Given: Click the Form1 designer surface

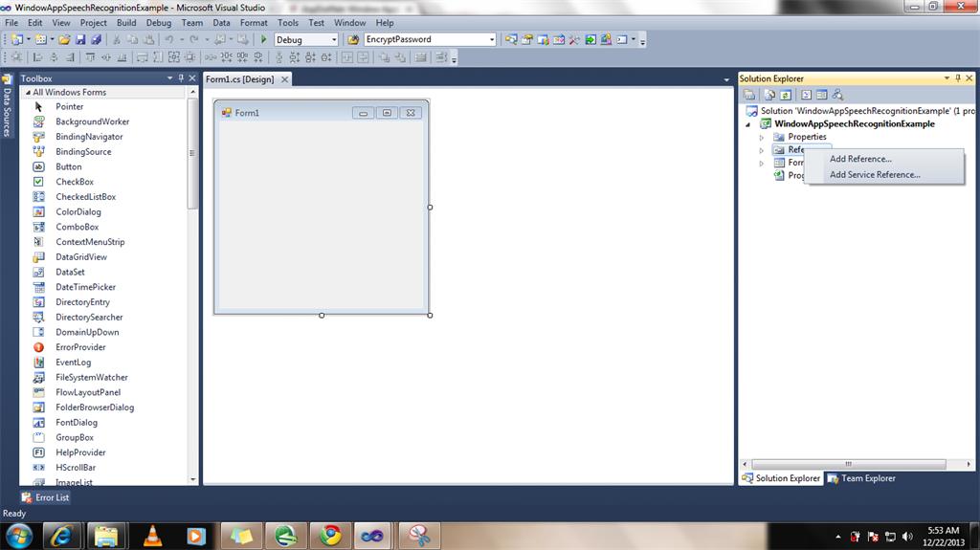Looking at the screenshot, I should pos(322,215).
